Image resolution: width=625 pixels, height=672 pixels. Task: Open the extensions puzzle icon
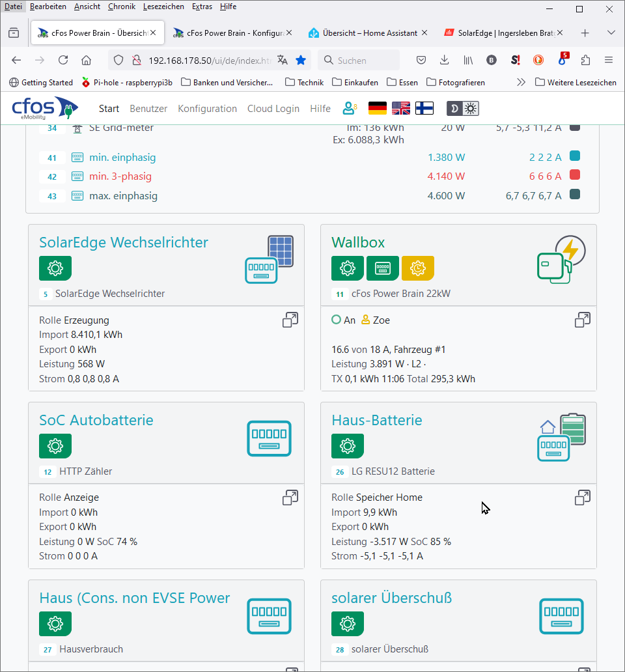pyautogui.click(x=585, y=60)
